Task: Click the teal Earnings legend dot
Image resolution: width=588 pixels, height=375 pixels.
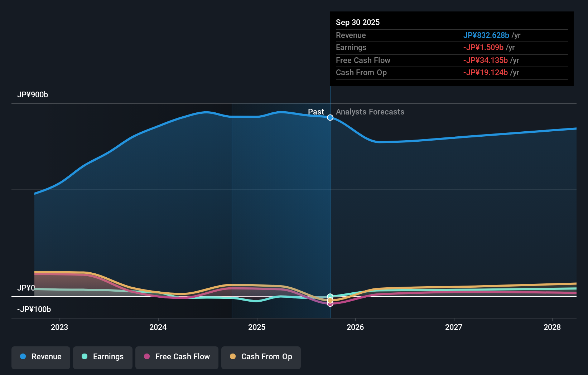Action: click(x=84, y=357)
